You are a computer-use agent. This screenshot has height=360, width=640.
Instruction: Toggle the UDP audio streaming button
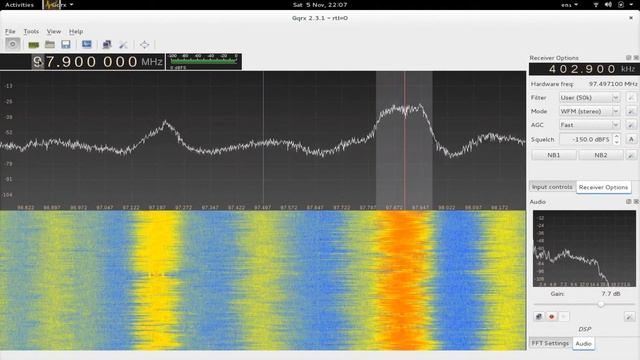coord(539,316)
